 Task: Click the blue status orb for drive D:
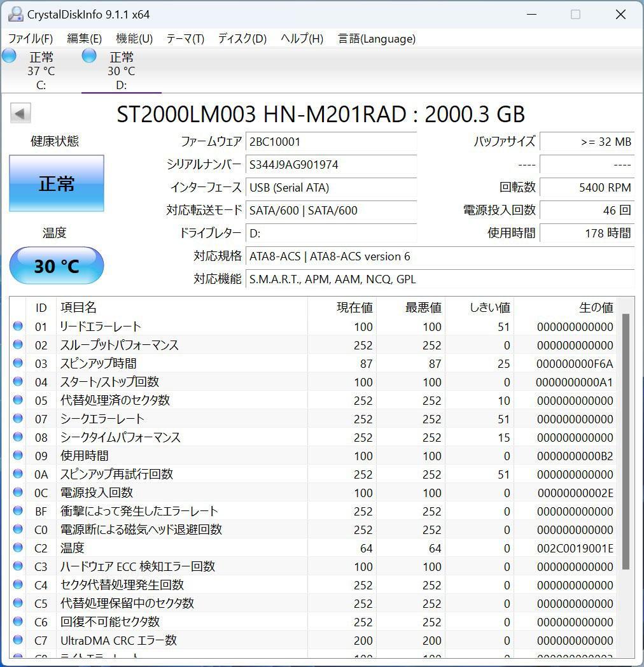click(89, 56)
